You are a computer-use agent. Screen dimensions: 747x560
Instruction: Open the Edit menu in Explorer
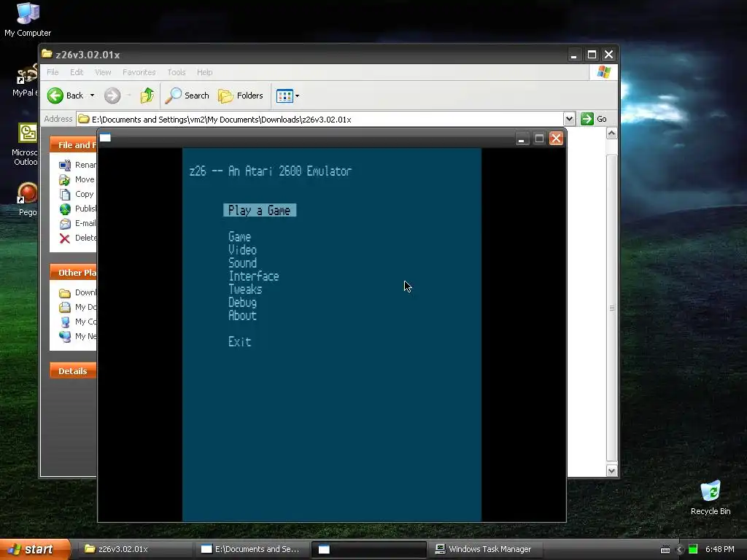(x=77, y=72)
